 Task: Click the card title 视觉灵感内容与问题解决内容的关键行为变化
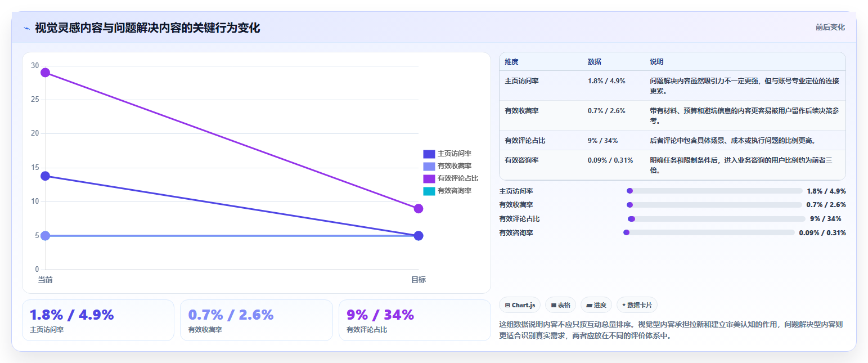[x=147, y=28]
